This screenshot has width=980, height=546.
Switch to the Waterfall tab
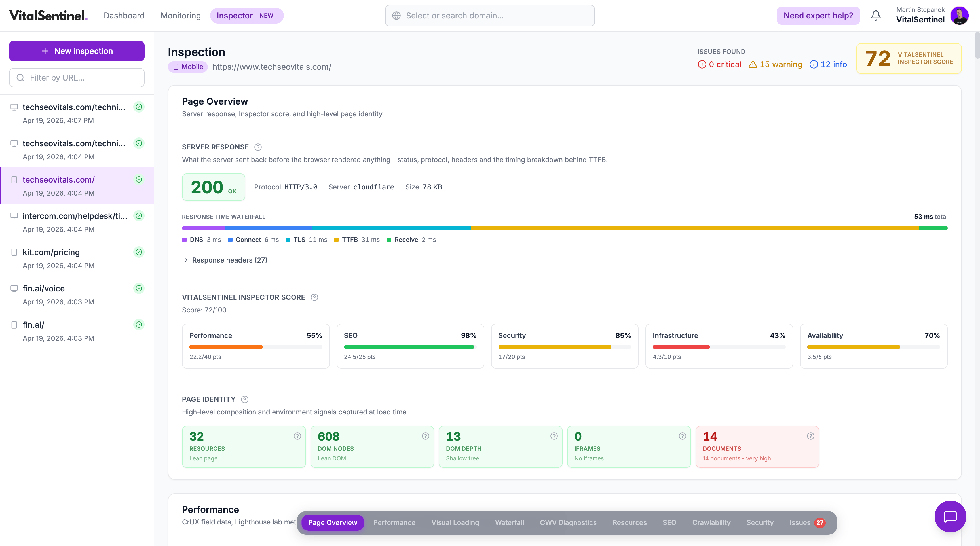tap(509, 522)
